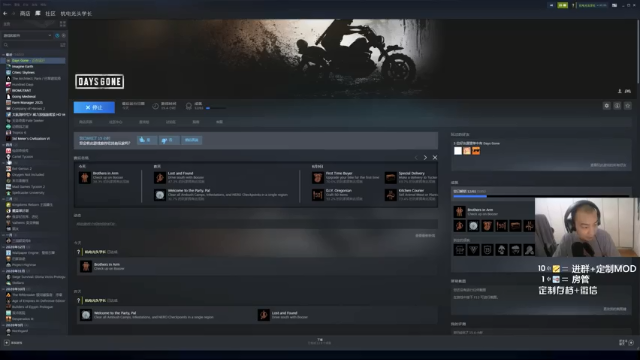Dismiss the post-game summary panel
Image resolution: width=640 pixels, height=360 pixels.
[435, 158]
